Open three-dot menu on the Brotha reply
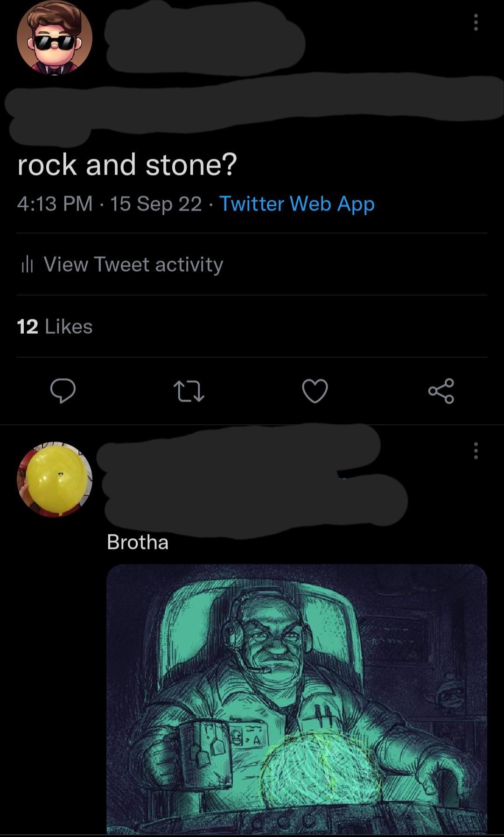This screenshot has height=837, width=504. 476,451
